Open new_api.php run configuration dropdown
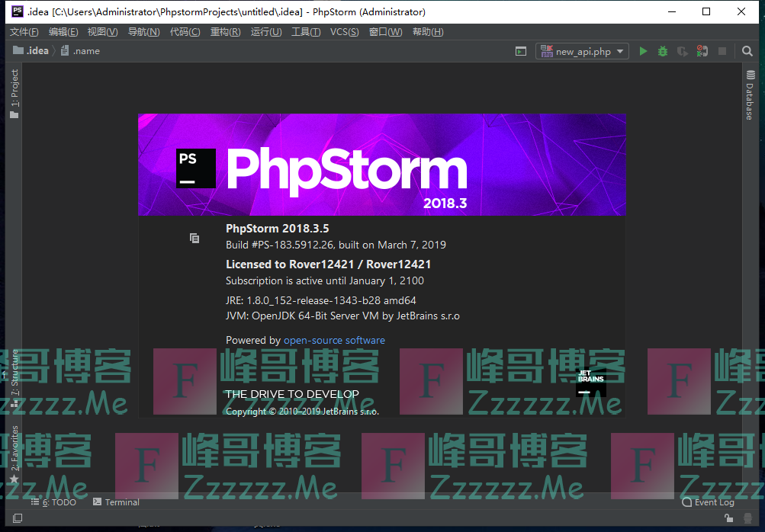 click(x=582, y=51)
